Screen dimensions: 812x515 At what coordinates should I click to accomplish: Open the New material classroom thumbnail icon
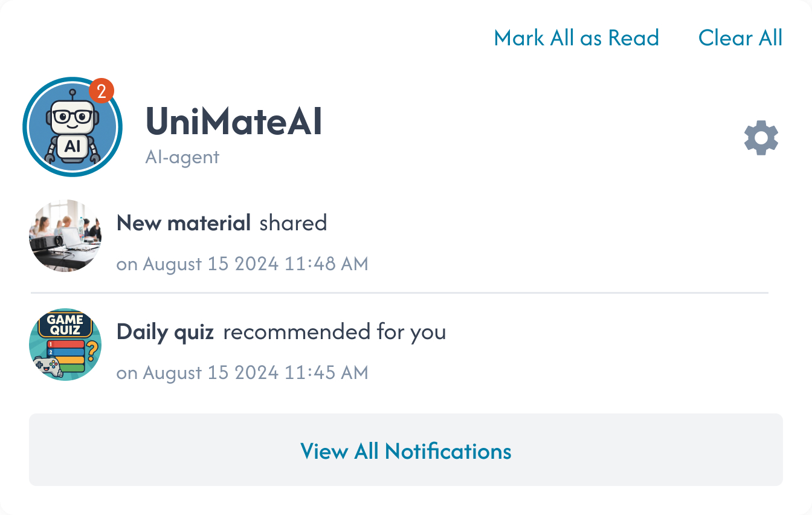click(65, 235)
